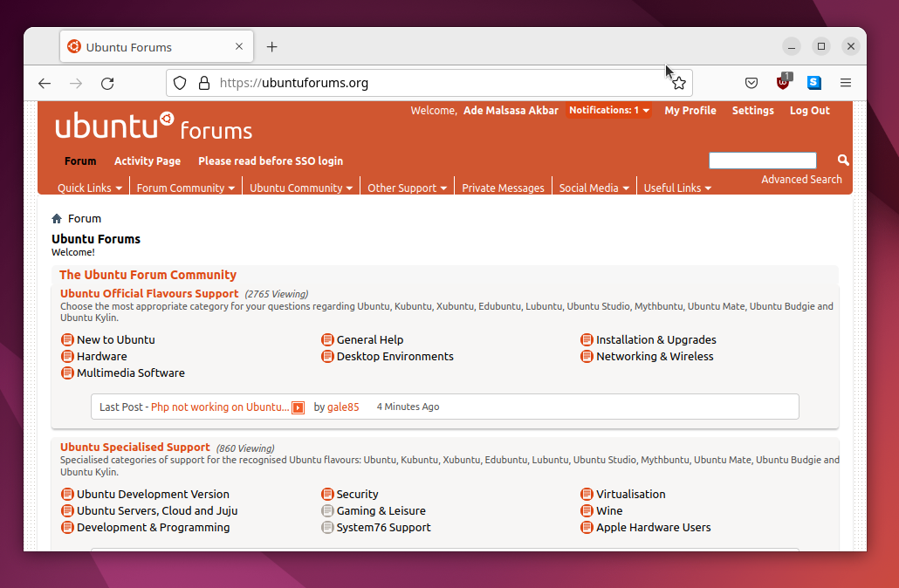Open the tracking protection shield icon

(180, 83)
